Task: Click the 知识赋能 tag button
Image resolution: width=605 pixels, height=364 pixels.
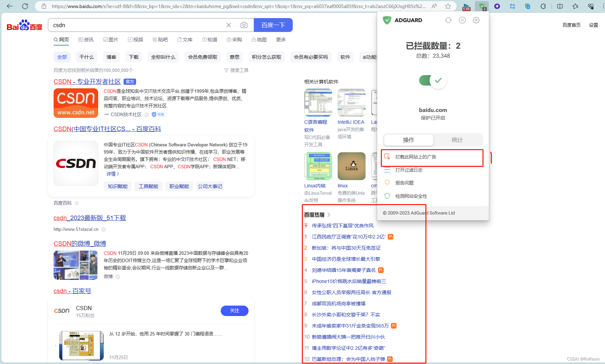Action: point(118,186)
